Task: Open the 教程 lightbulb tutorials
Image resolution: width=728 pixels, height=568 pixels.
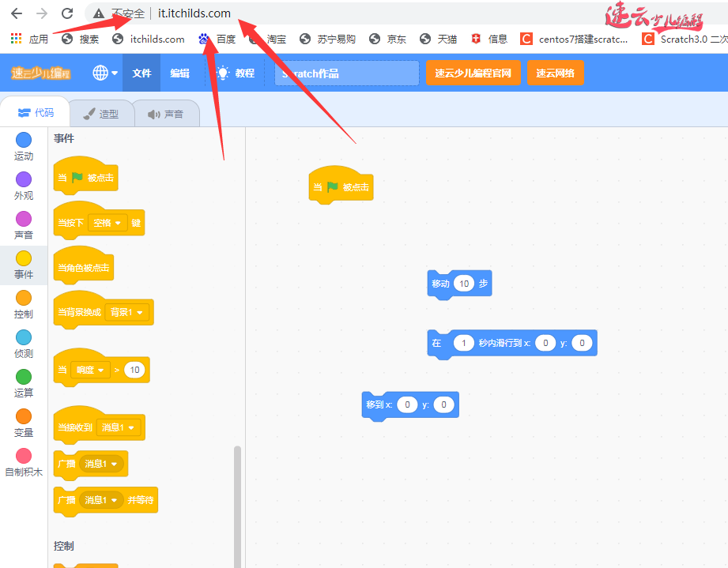Action: click(236, 73)
